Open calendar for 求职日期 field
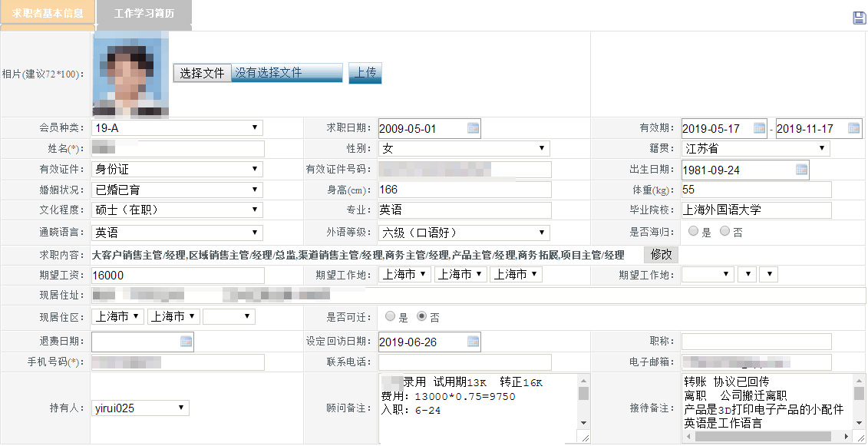This screenshot has height=446, width=868. (473, 128)
